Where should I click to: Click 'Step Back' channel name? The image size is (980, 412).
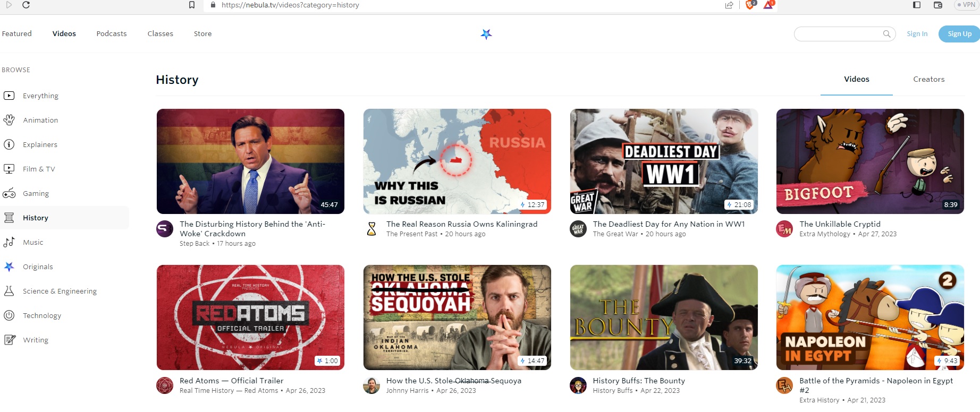tap(195, 244)
